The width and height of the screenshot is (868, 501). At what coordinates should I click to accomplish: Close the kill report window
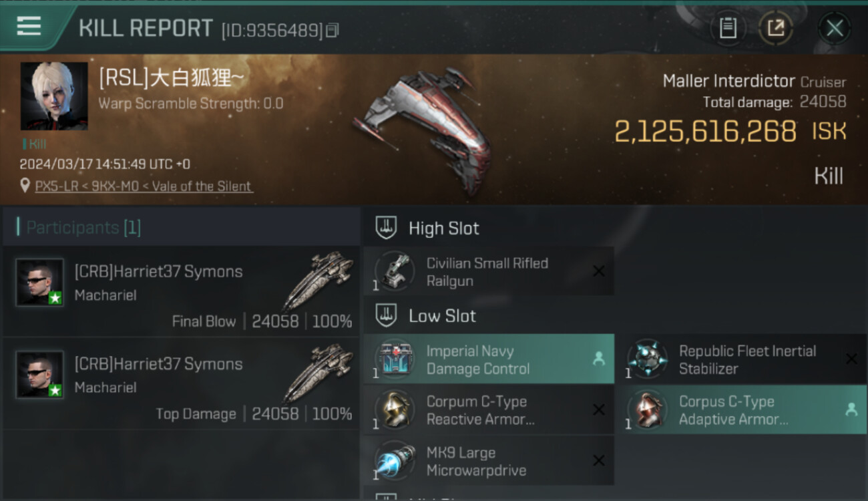(x=834, y=28)
